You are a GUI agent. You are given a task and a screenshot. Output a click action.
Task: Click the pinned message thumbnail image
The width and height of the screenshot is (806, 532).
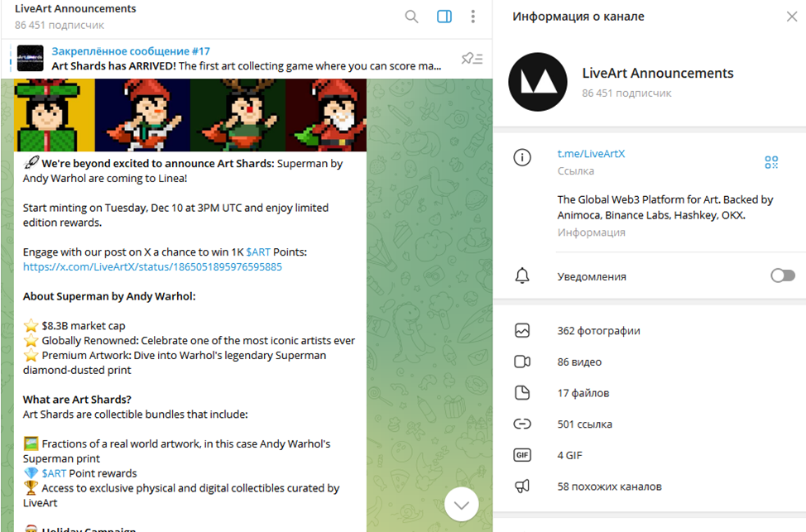tap(31, 59)
